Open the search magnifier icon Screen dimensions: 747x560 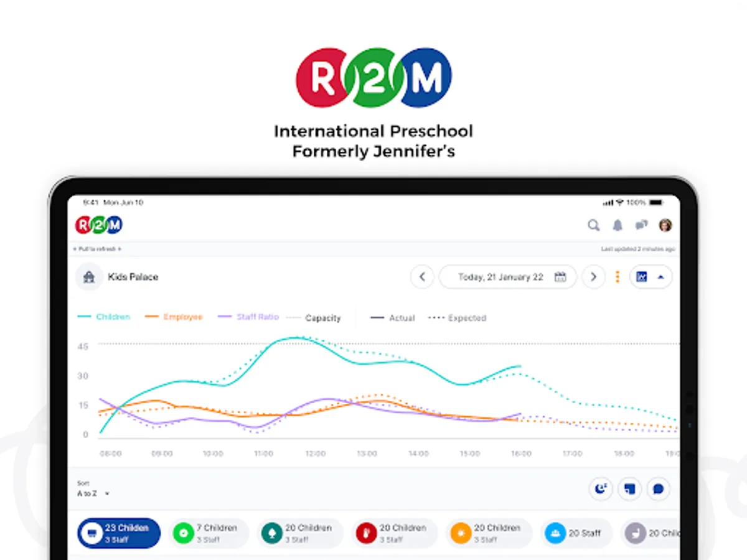point(594,225)
